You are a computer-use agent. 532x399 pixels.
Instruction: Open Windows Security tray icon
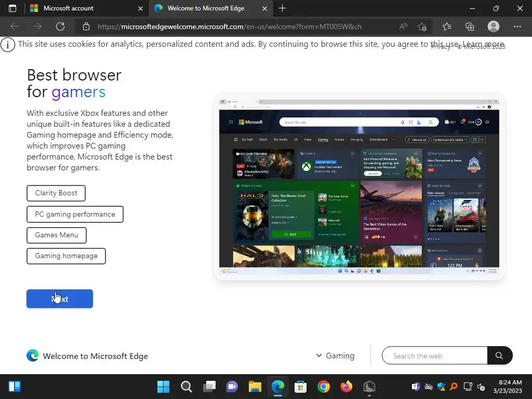pos(442,387)
